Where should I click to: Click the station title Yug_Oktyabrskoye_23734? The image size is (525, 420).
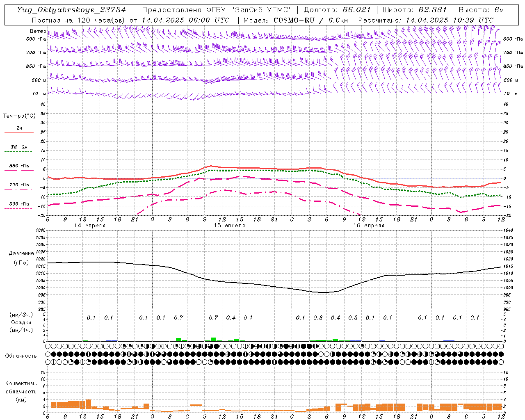71,10
